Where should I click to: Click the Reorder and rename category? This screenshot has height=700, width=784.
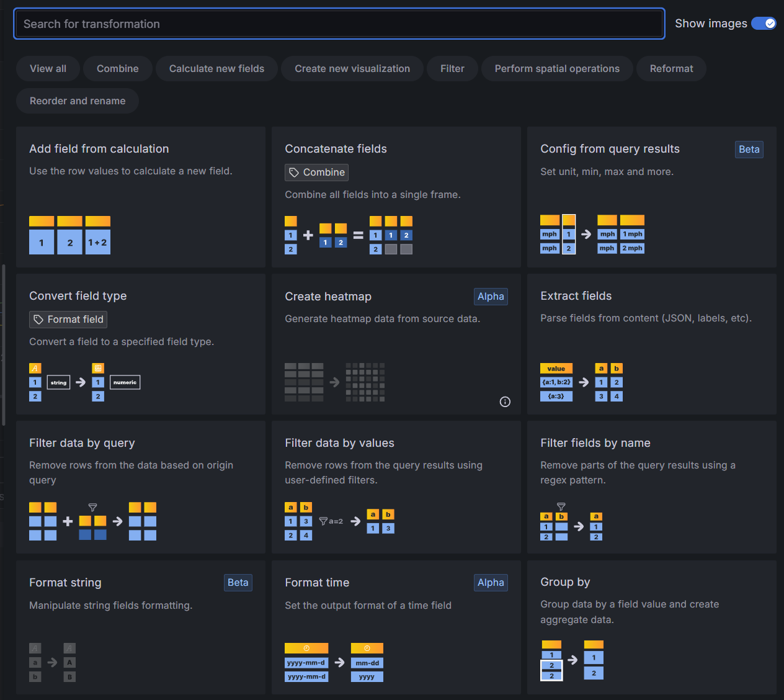coord(78,101)
